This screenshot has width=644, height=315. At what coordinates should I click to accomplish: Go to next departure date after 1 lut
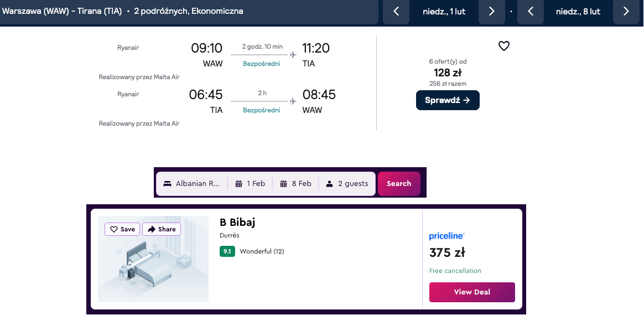pyautogui.click(x=491, y=12)
